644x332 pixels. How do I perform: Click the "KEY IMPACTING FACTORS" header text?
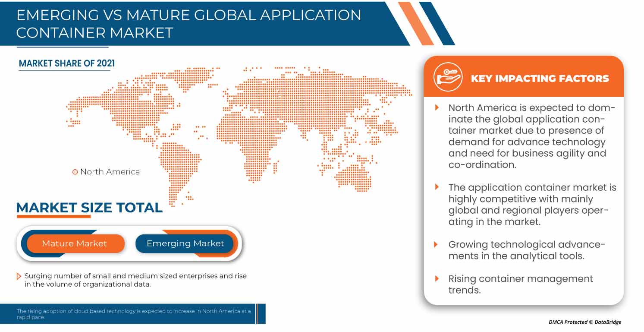tap(540, 79)
